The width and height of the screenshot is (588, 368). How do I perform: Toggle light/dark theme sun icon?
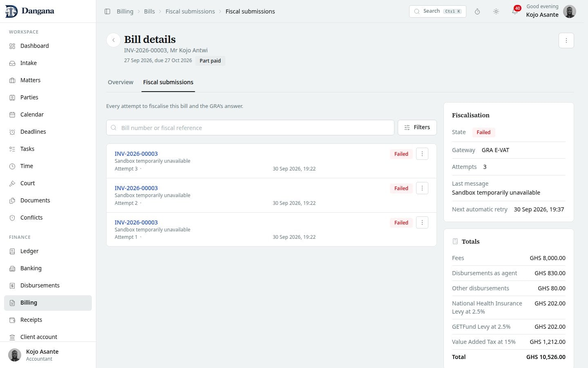tap(496, 11)
